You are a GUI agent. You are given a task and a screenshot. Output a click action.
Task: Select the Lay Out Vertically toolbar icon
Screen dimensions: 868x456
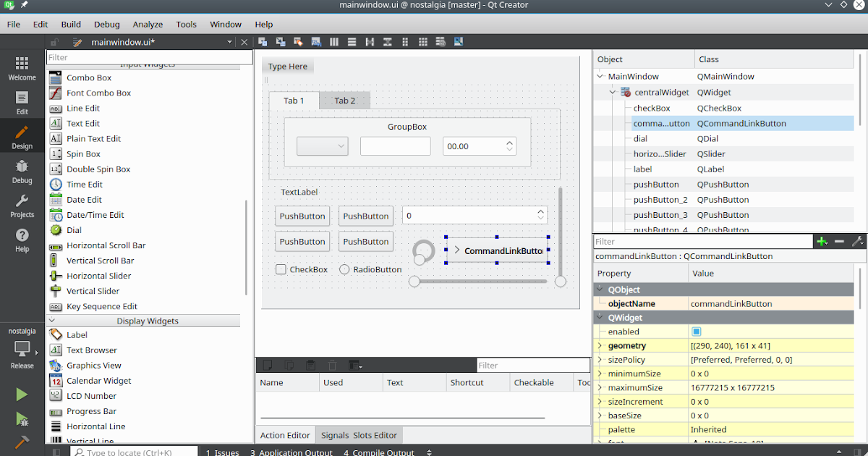pos(352,41)
